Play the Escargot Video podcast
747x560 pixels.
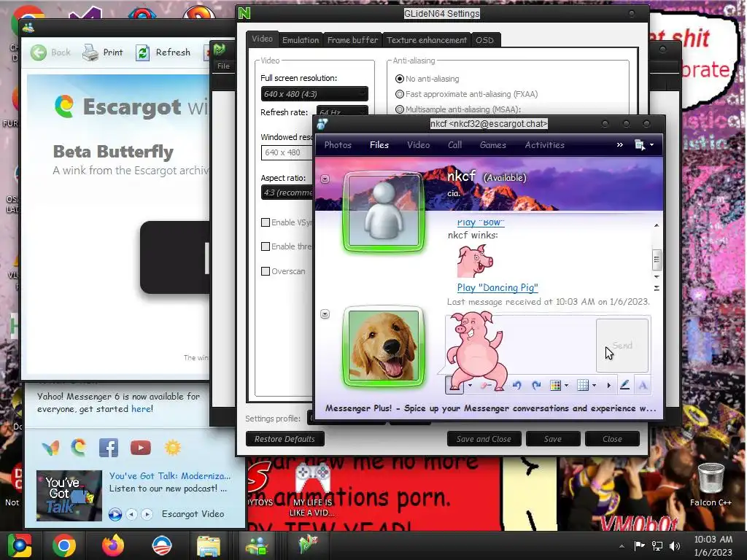tap(115, 514)
